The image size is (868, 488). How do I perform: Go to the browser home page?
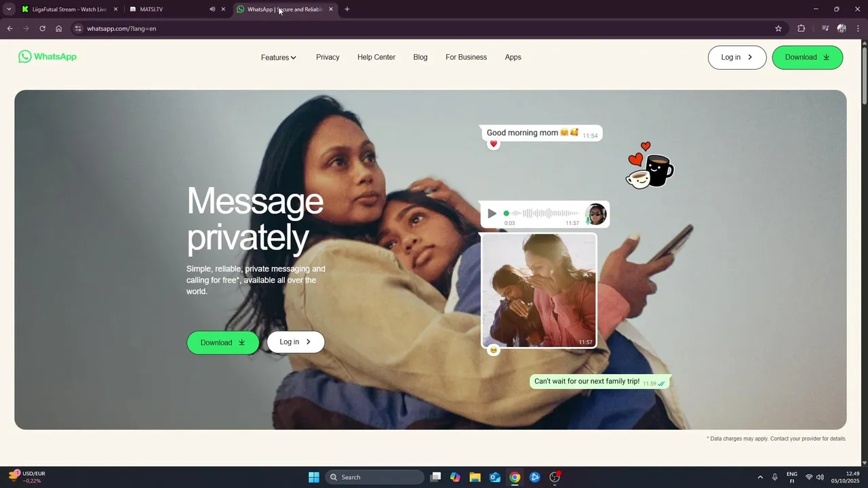click(59, 28)
